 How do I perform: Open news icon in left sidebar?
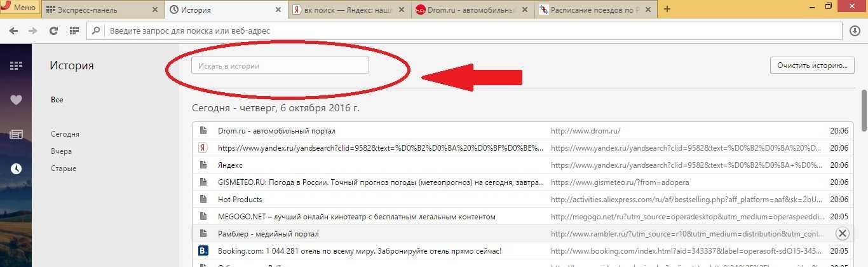coord(16,134)
